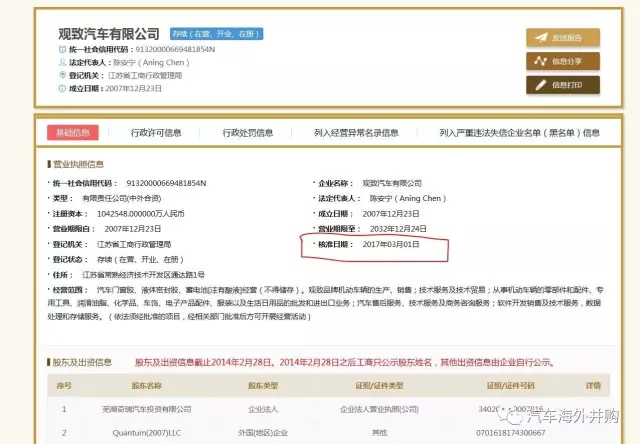Click the location pin icon beside header 登记机关
The width and height of the screenshot is (640, 444).
point(62,75)
